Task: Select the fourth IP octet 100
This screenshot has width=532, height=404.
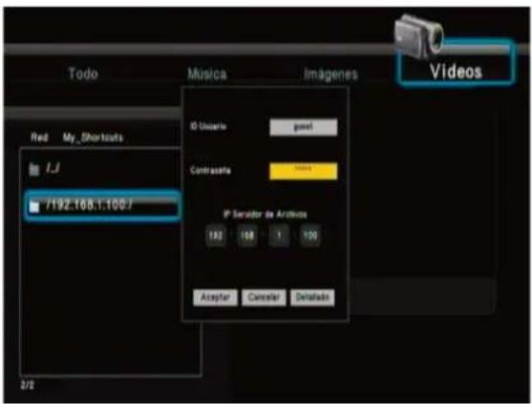Action: click(309, 235)
